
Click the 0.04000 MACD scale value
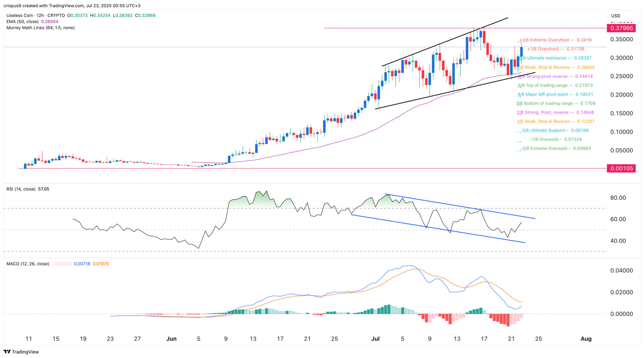[x=621, y=271]
